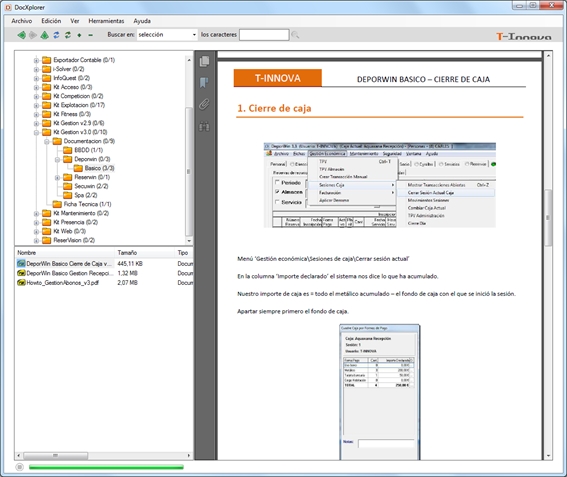Sort file list by Tipo column
Screen dimensions: 567x477
click(184, 253)
